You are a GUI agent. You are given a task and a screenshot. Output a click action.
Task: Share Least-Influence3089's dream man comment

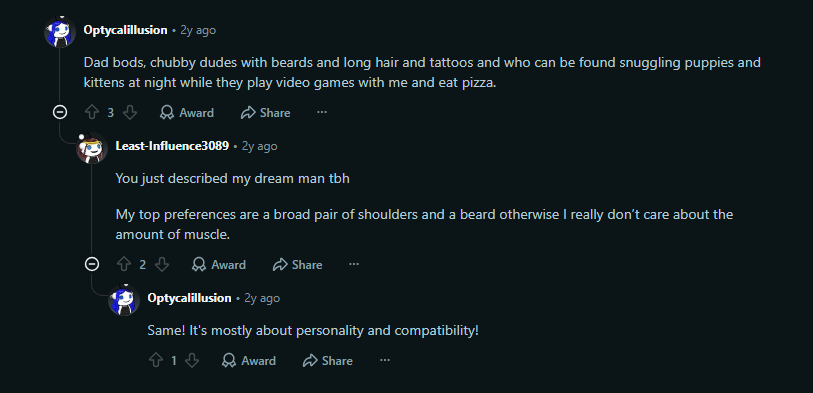(x=298, y=264)
